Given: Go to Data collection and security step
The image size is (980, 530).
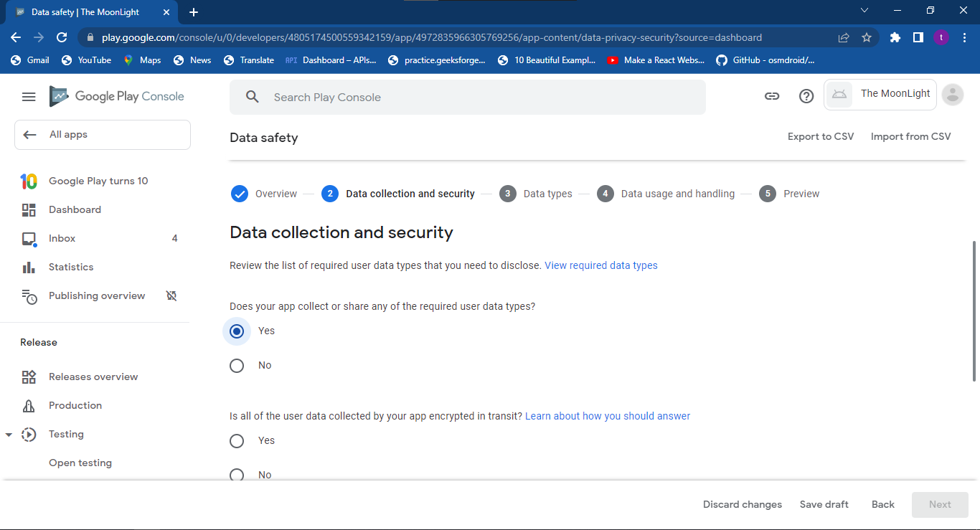Looking at the screenshot, I should pos(398,194).
